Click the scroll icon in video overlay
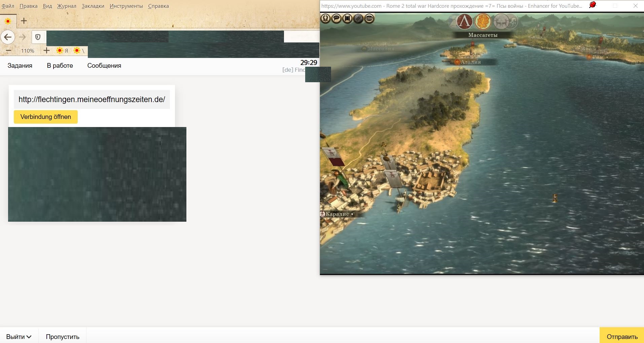644x343 pixels. pyautogui.click(x=348, y=18)
